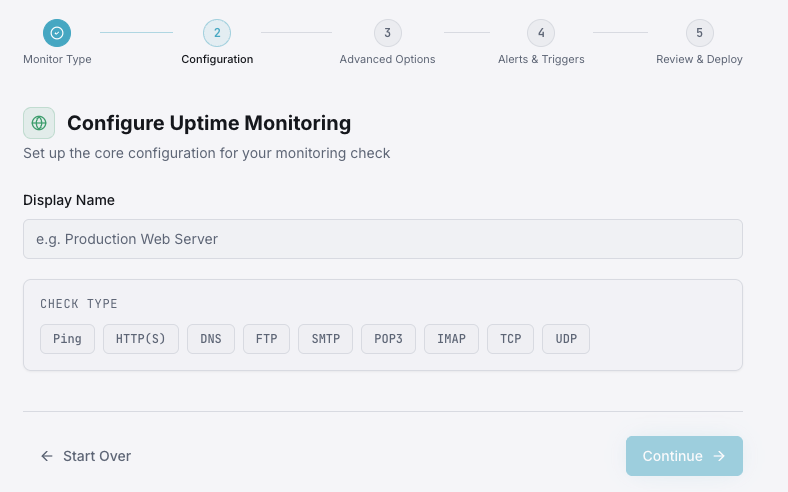
Task: Pick the TCP check type
Action: [510, 339]
